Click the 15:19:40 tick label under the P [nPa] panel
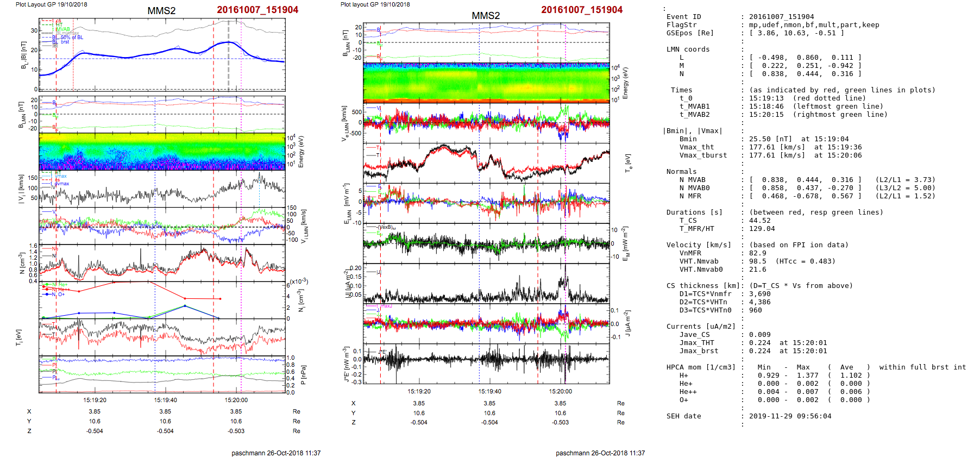The width and height of the screenshot is (980, 457). [x=165, y=400]
